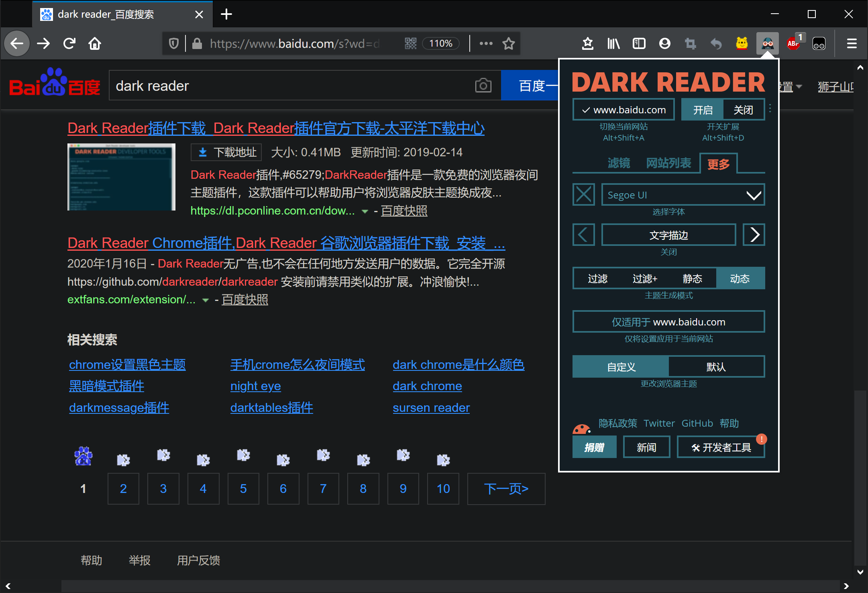This screenshot has width=868, height=593.
Task: Increase text stroke with right arrow
Action: coord(754,235)
